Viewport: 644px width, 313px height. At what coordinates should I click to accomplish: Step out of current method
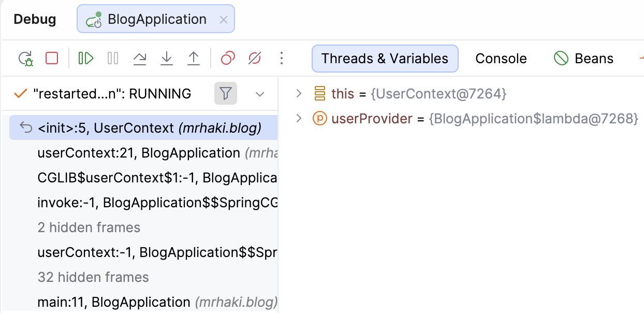click(x=193, y=58)
